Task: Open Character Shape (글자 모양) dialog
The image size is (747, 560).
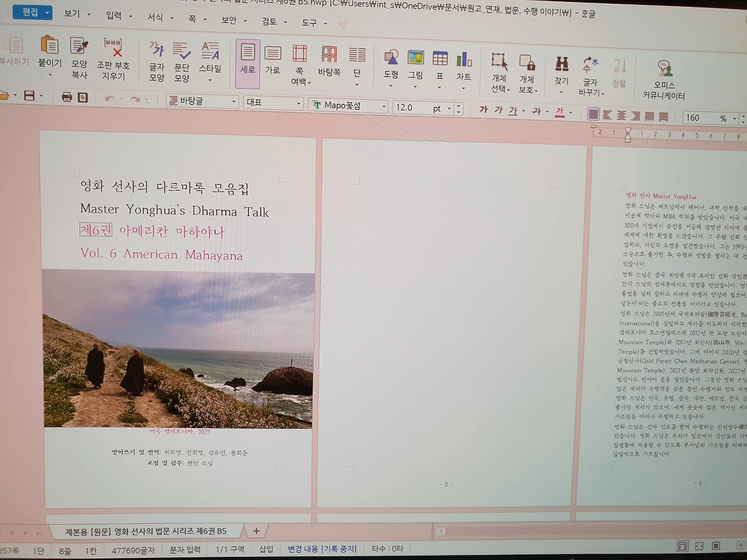Action: [x=156, y=50]
